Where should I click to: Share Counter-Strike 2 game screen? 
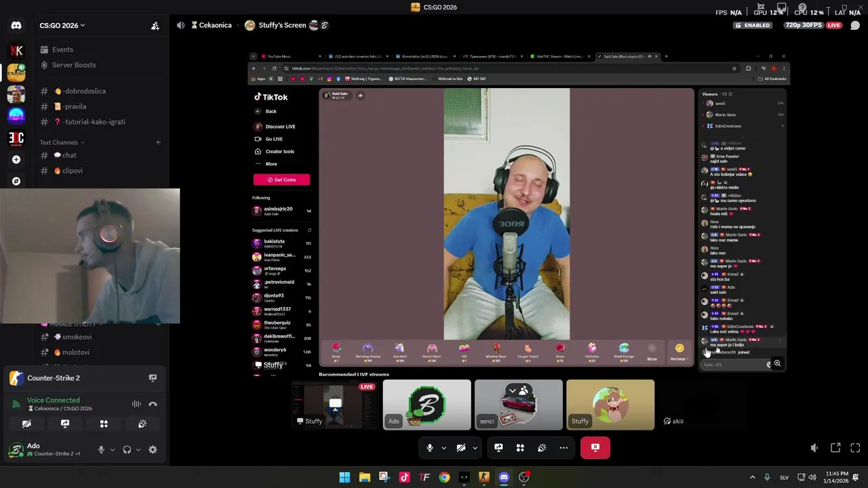[153, 378]
